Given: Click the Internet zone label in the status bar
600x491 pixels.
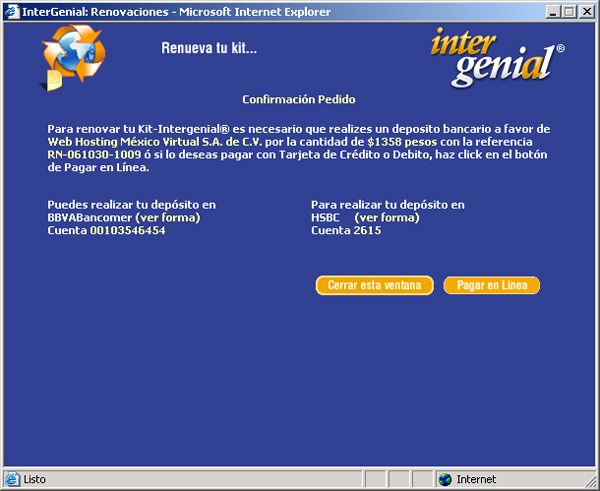Looking at the screenshot, I should (476, 479).
